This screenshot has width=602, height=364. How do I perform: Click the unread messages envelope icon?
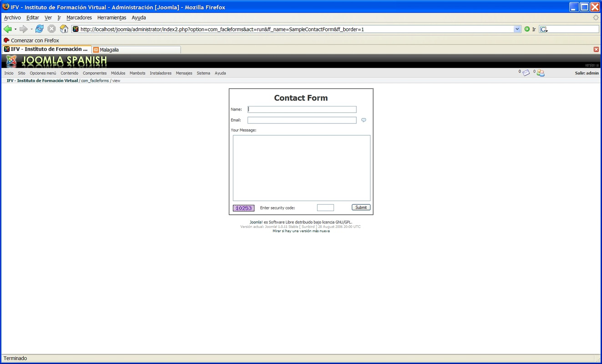526,73
